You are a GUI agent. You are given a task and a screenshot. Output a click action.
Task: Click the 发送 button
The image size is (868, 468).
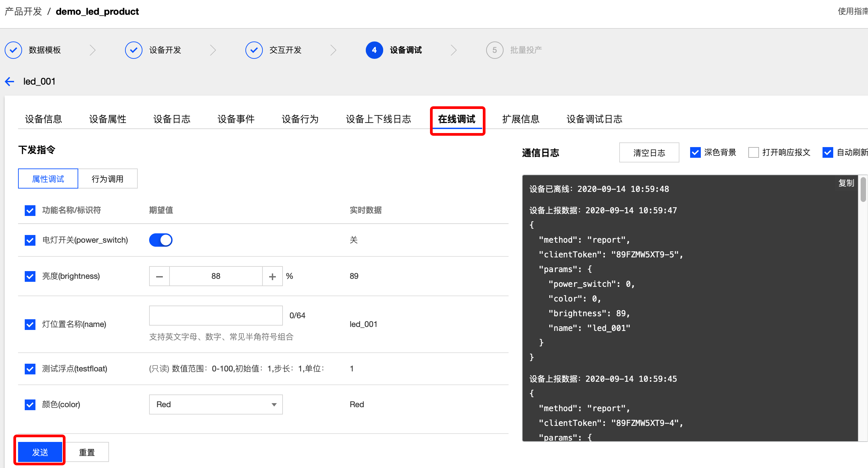tap(40, 452)
